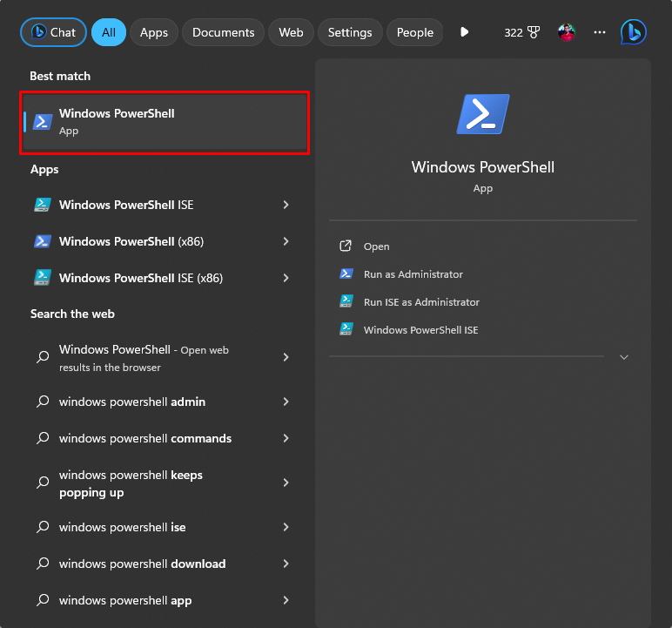
Task: Click the Windows PowerShell ISE row icon
Action: pos(43,205)
